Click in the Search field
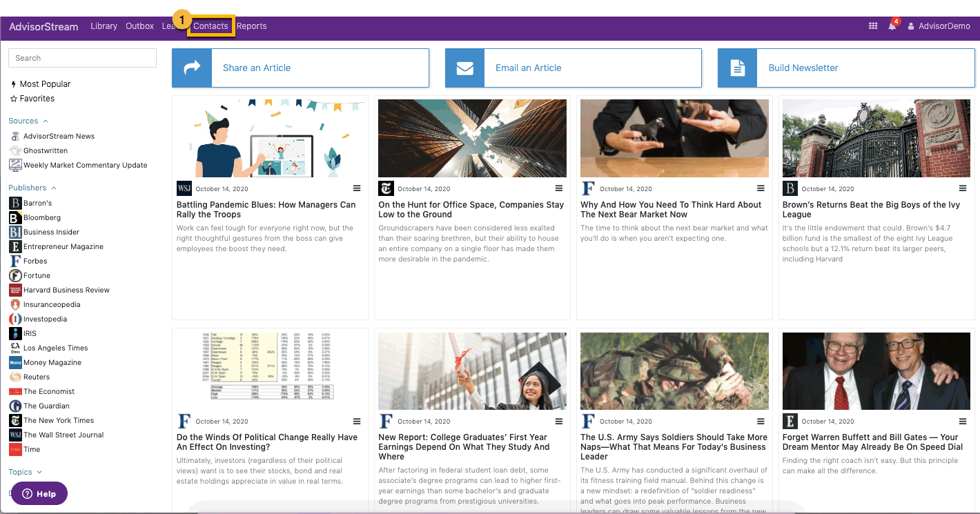Viewport: 980px width, 514px height. (x=82, y=58)
